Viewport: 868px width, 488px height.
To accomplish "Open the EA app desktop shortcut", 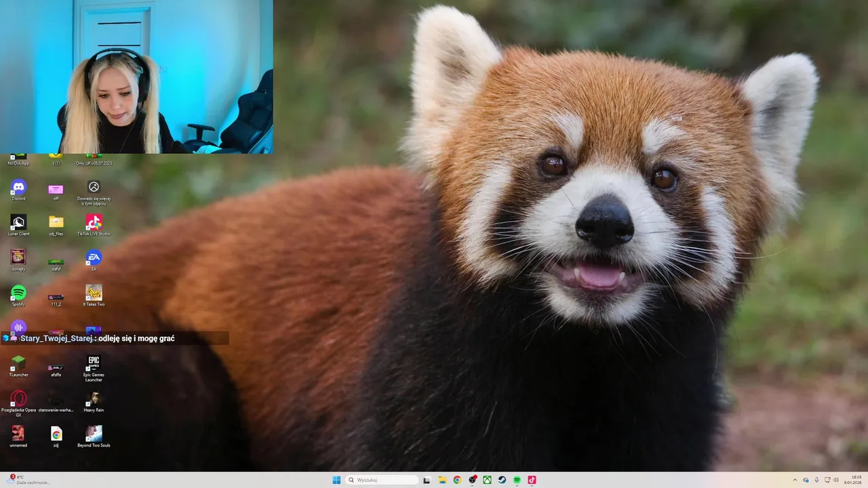I will [x=94, y=260].
